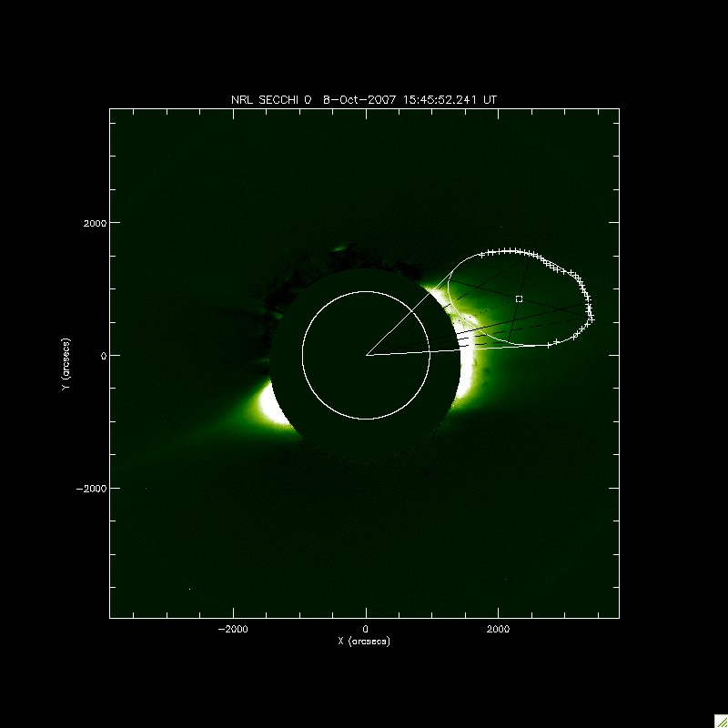Click the small square marker inside the ellipse
Screen dimensions: 728x728
[x=519, y=298]
